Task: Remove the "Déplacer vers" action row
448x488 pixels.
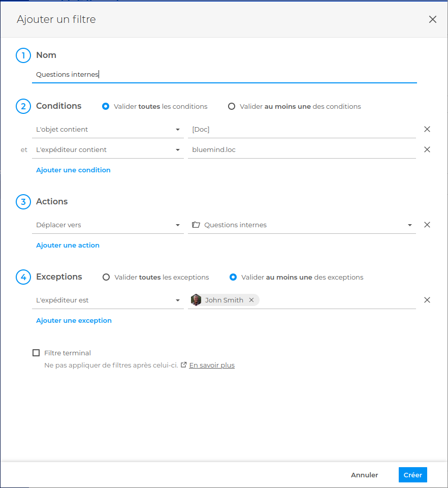Action: point(427,225)
